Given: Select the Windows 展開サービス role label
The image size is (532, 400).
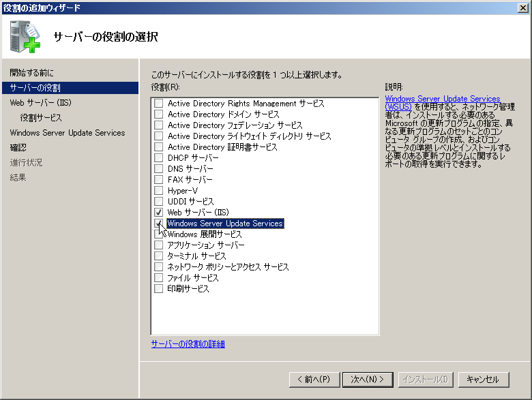Looking at the screenshot, I should click(205, 234).
